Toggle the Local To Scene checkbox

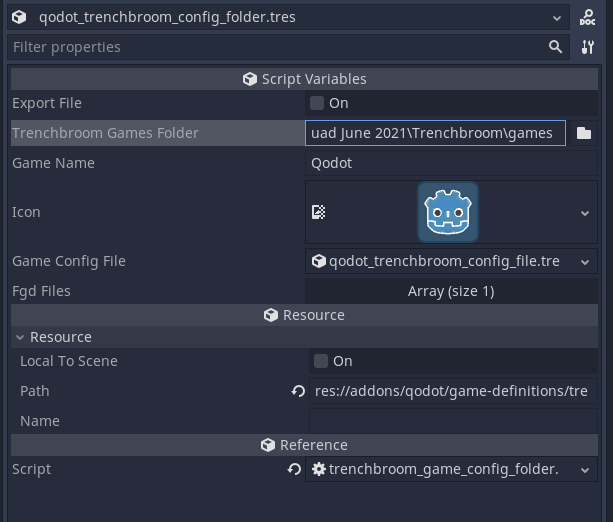[320, 361]
